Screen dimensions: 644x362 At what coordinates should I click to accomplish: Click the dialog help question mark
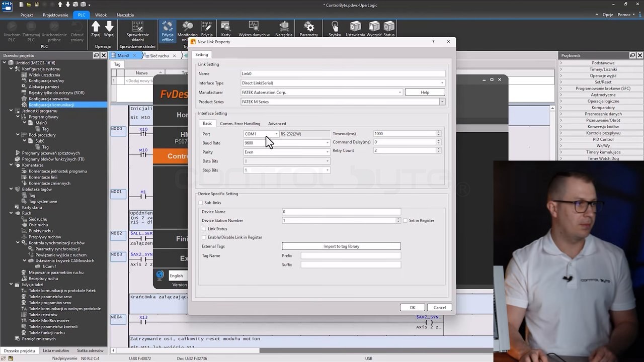[x=433, y=42]
